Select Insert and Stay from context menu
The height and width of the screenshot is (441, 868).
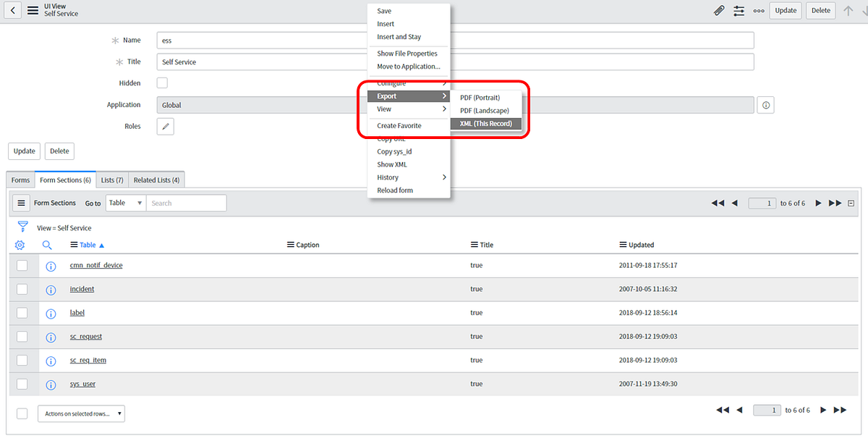point(398,36)
